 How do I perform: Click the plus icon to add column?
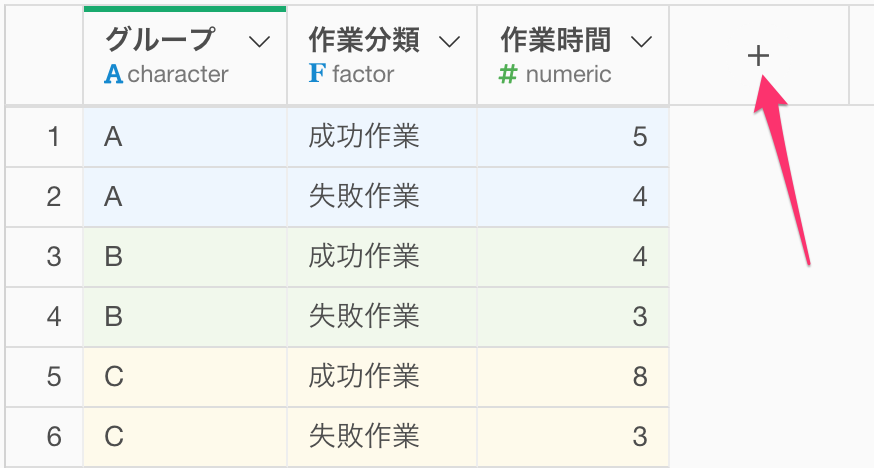[758, 56]
